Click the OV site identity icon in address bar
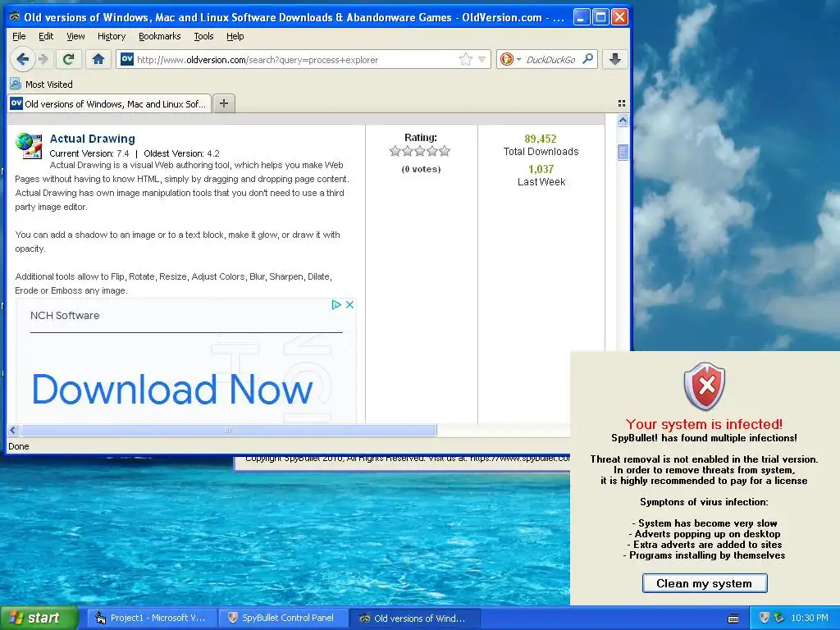Viewport: 840px width, 630px height. [127, 59]
